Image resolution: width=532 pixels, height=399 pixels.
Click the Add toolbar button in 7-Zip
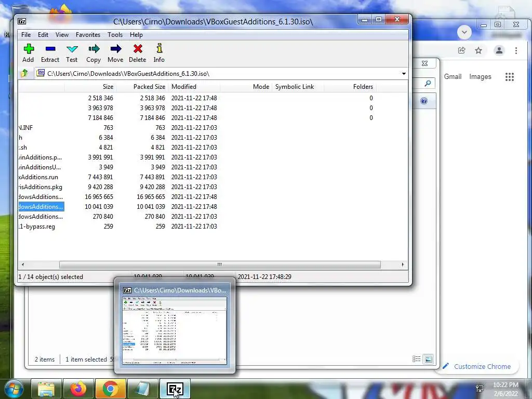click(28, 54)
